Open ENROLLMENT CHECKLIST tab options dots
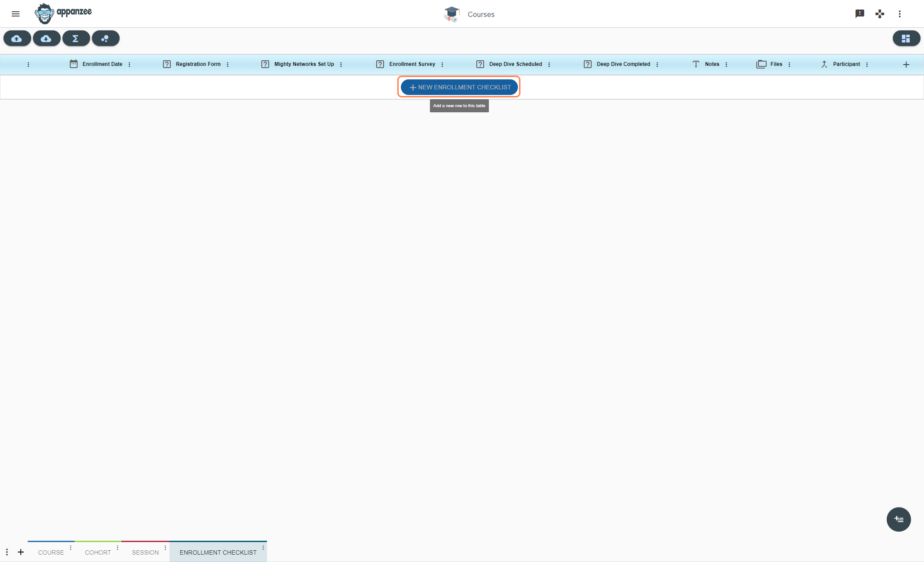Screen dimensions: 924x562 coord(263,548)
